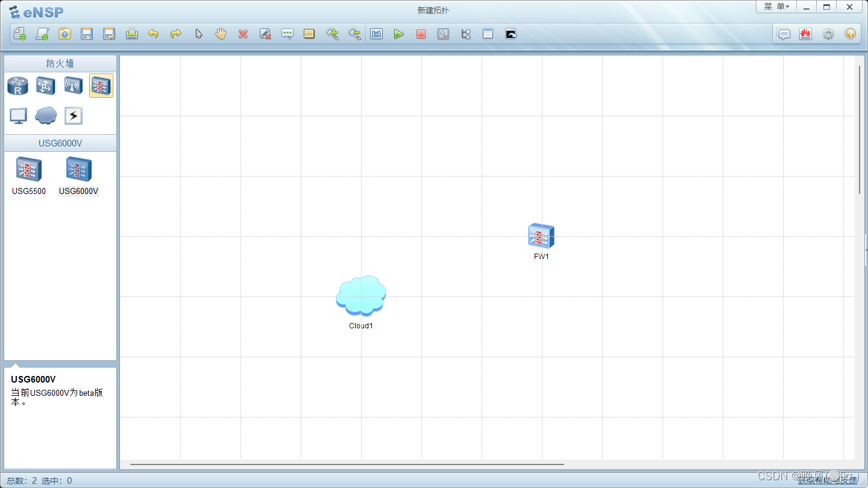This screenshot has height=488, width=868.
Task: Undo the last action
Action: point(154,34)
